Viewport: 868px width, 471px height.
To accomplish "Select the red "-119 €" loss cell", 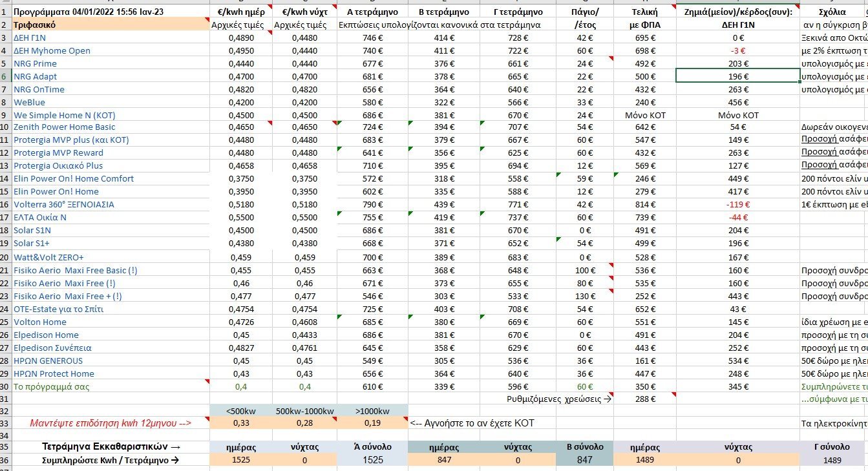I will click(x=738, y=204).
